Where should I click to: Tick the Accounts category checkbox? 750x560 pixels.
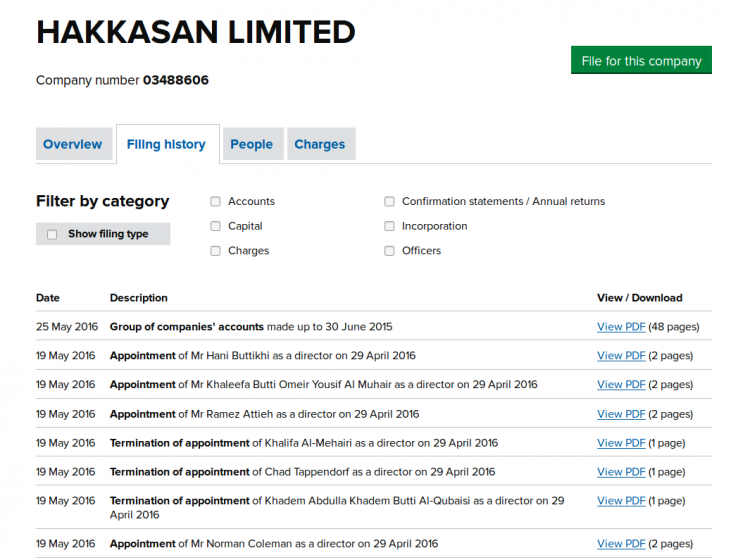[x=215, y=201]
